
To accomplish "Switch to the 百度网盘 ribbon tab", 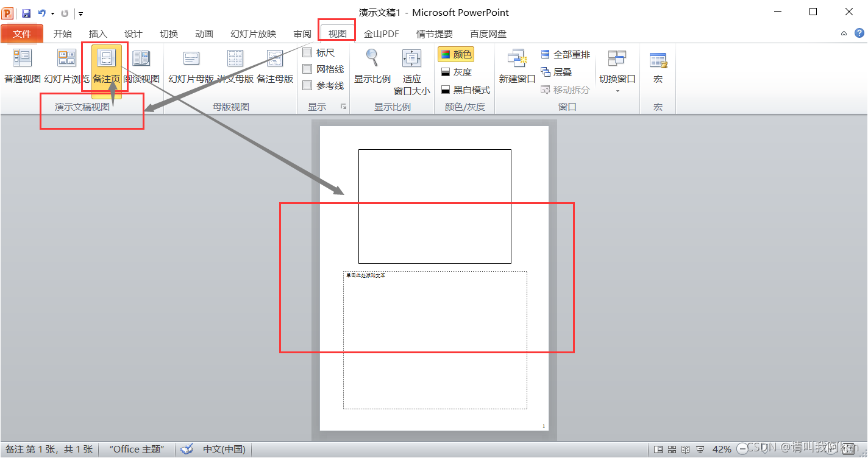I will (x=488, y=34).
